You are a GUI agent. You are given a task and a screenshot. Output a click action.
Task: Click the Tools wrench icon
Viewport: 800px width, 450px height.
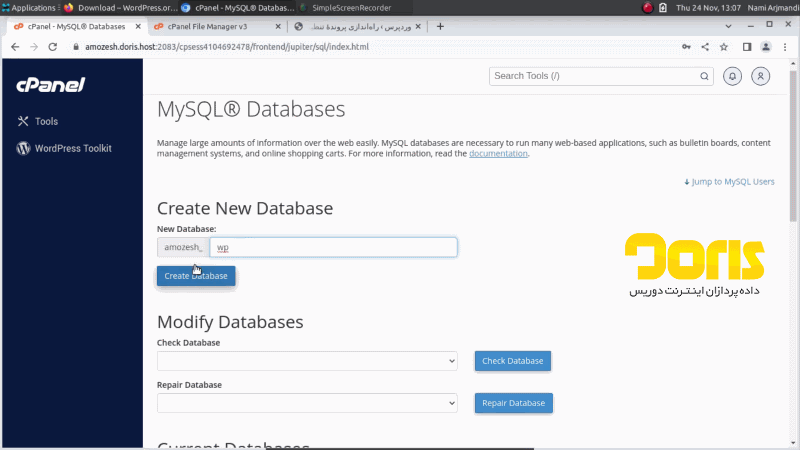[23, 121]
